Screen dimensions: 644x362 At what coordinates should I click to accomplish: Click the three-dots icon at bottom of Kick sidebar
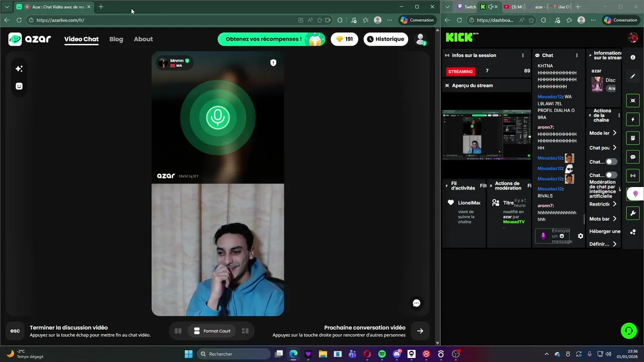(x=633, y=232)
